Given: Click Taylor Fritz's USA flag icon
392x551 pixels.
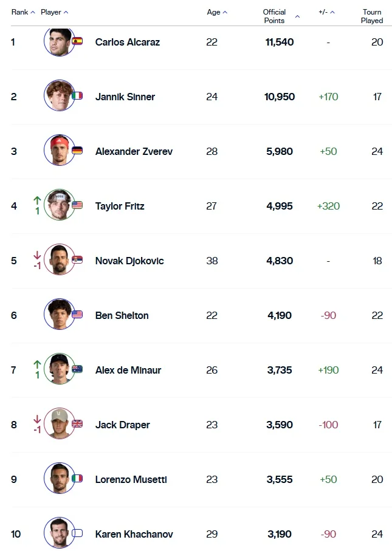Looking at the screenshot, I should (77, 205).
